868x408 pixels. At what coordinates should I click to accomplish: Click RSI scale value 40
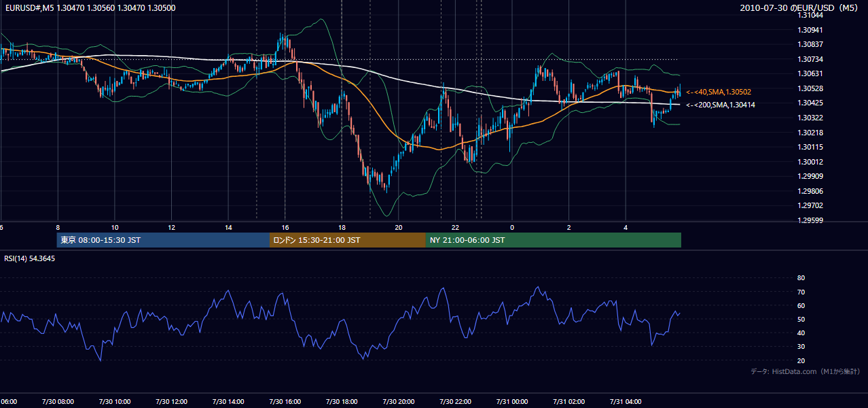pyautogui.click(x=801, y=333)
